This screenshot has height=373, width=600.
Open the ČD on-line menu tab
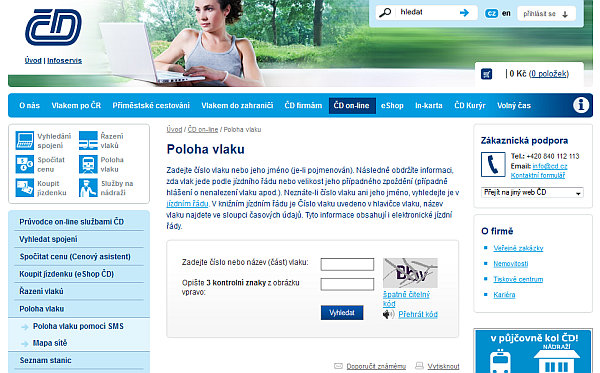coord(352,106)
